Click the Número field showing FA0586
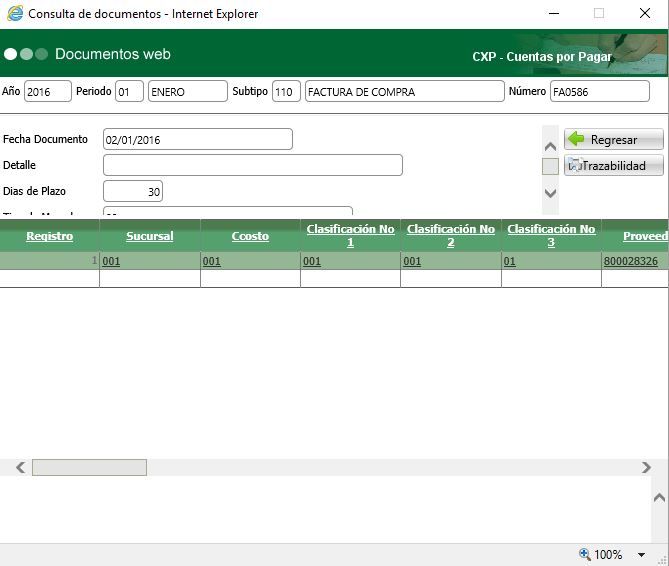The height and width of the screenshot is (566, 669). point(599,91)
